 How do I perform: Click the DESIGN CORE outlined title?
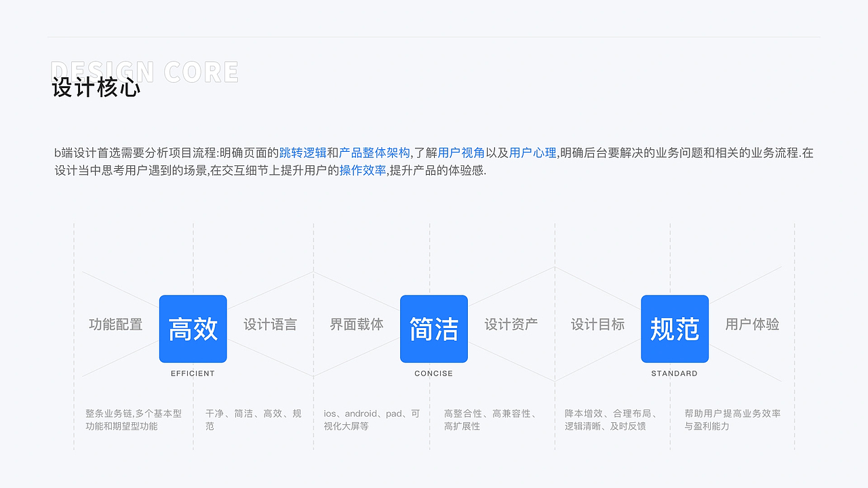pyautogui.click(x=145, y=72)
